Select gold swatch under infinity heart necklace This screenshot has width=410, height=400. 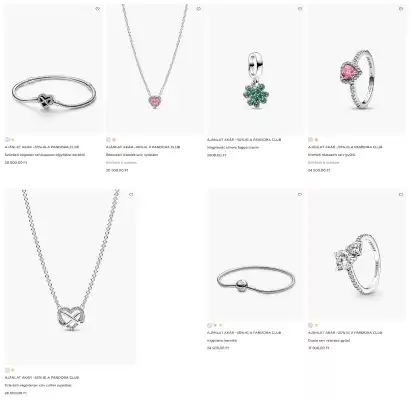tap(13, 370)
